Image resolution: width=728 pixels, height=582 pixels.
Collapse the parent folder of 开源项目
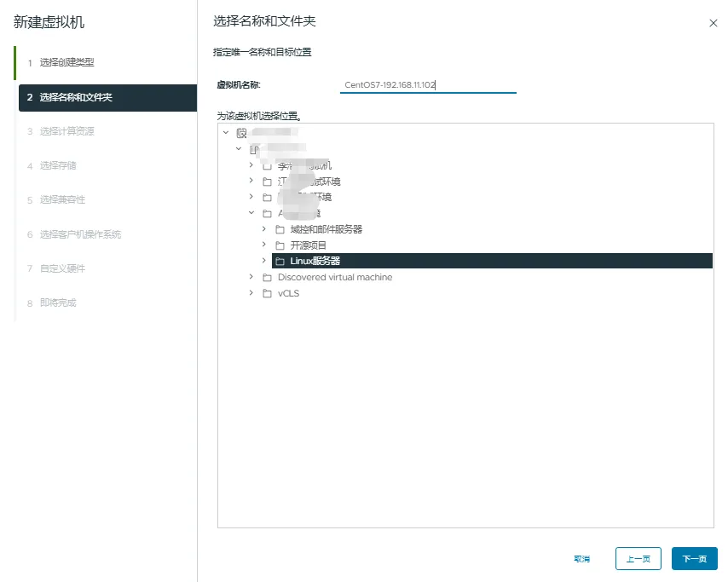click(251, 212)
